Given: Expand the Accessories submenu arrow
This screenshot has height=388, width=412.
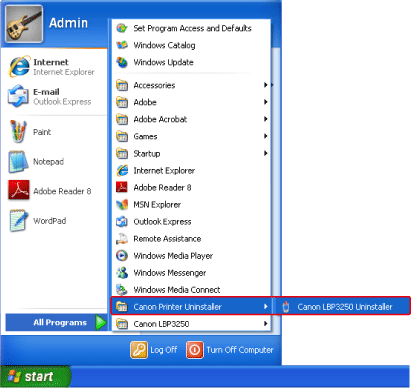Looking at the screenshot, I should pyautogui.click(x=265, y=85).
